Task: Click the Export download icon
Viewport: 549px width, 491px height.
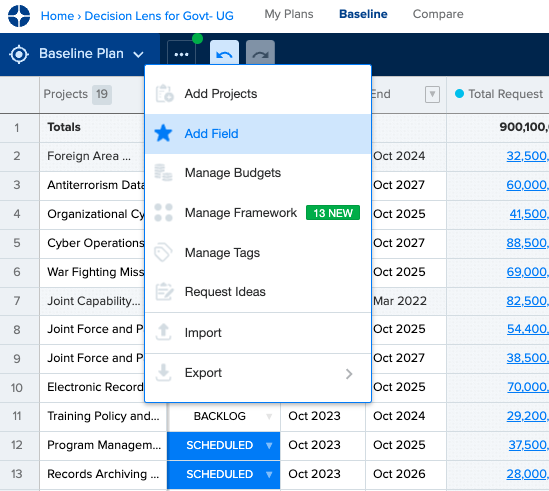Action: (164, 373)
